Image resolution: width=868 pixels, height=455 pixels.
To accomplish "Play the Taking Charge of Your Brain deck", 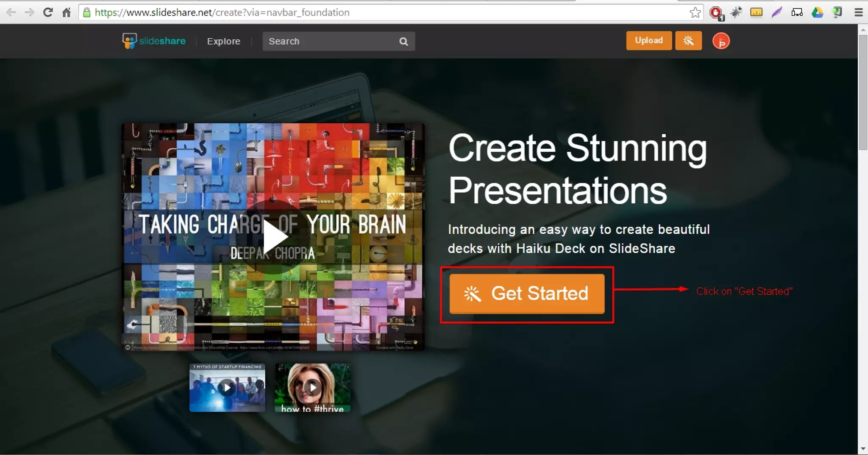I will coord(273,237).
